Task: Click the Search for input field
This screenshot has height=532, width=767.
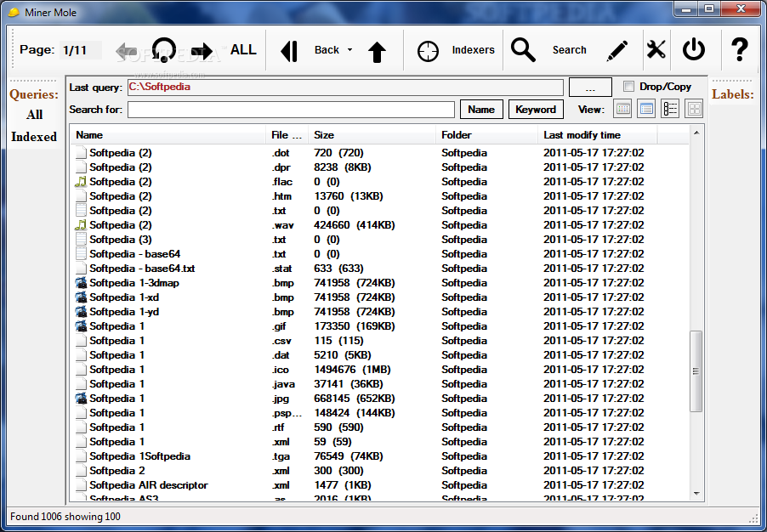Action: [291, 110]
